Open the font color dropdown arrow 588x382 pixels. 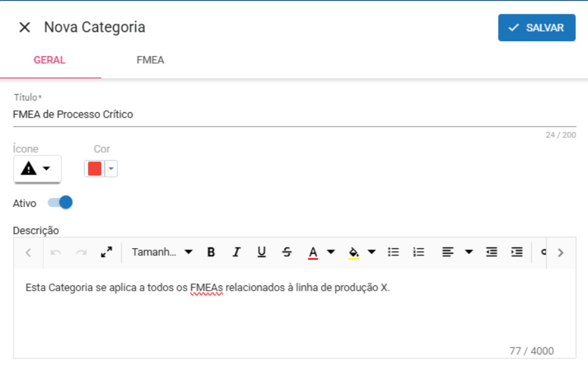coord(331,252)
